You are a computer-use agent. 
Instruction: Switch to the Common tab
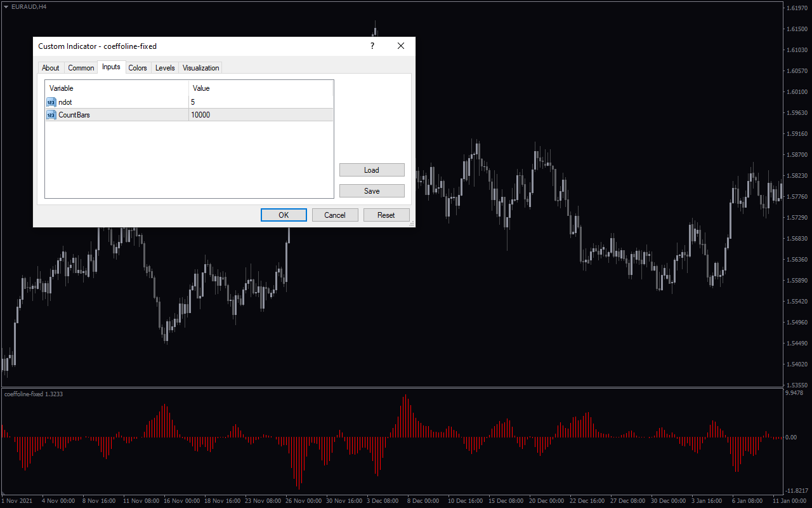click(x=81, y=68)
